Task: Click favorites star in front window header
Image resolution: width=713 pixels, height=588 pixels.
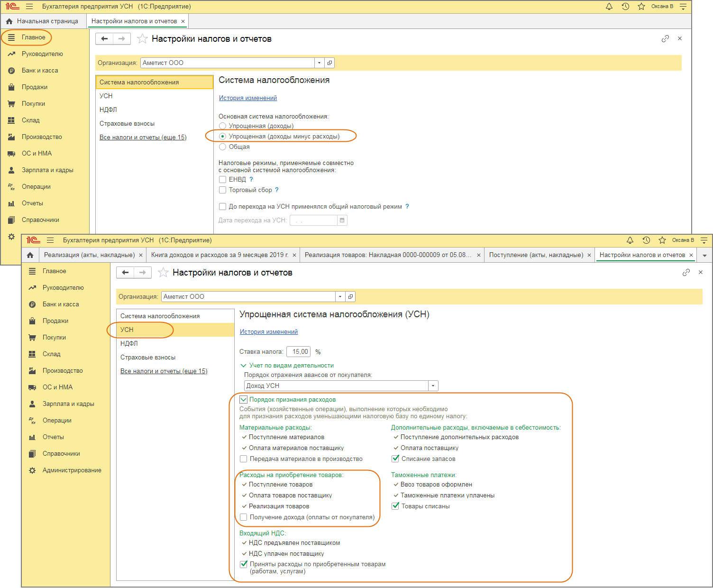Action: [662, 240]
